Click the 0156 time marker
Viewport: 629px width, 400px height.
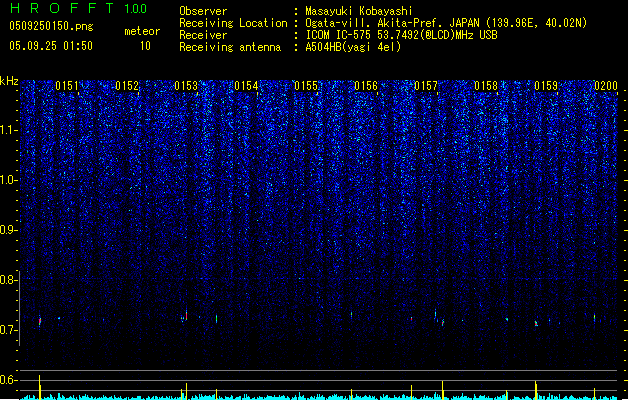click(x=366, y=86)
